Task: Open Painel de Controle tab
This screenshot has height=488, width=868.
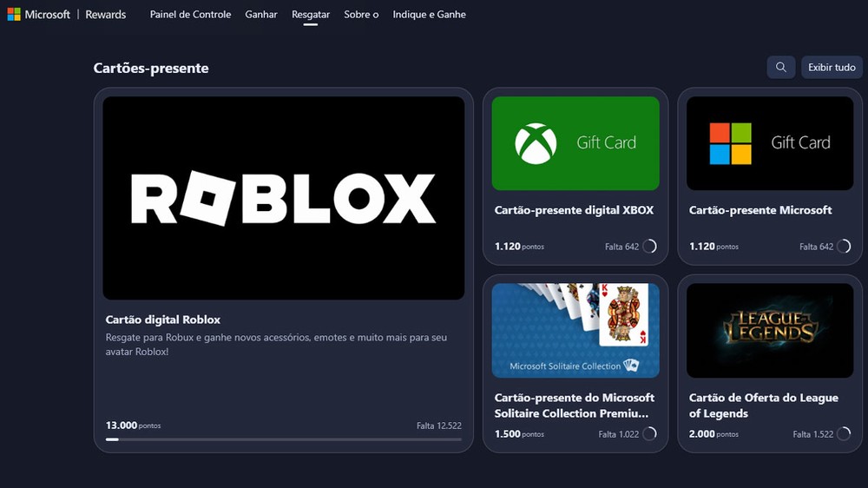Action: click(x=190, y=15)
